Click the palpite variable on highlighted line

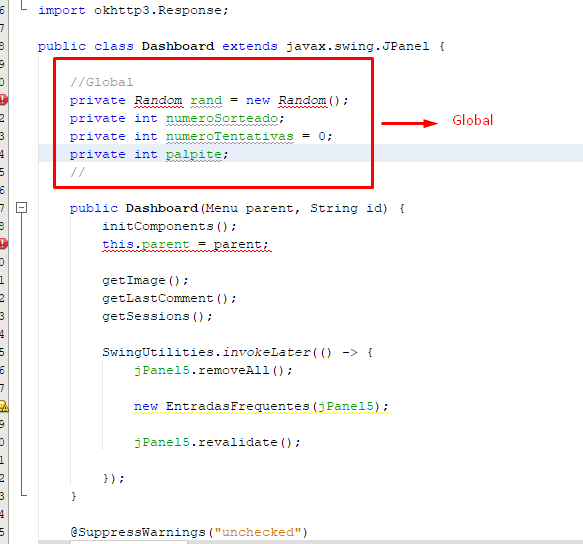click(x=194, y=155)
